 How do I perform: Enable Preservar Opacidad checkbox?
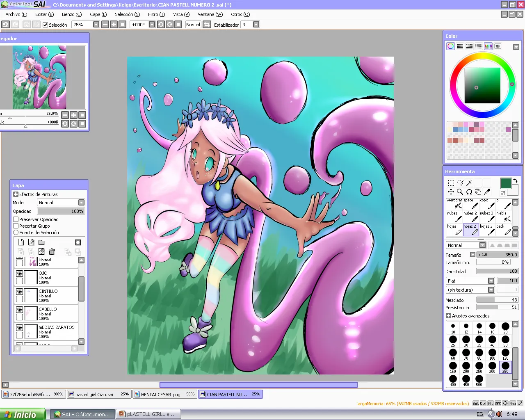point(16,219)
